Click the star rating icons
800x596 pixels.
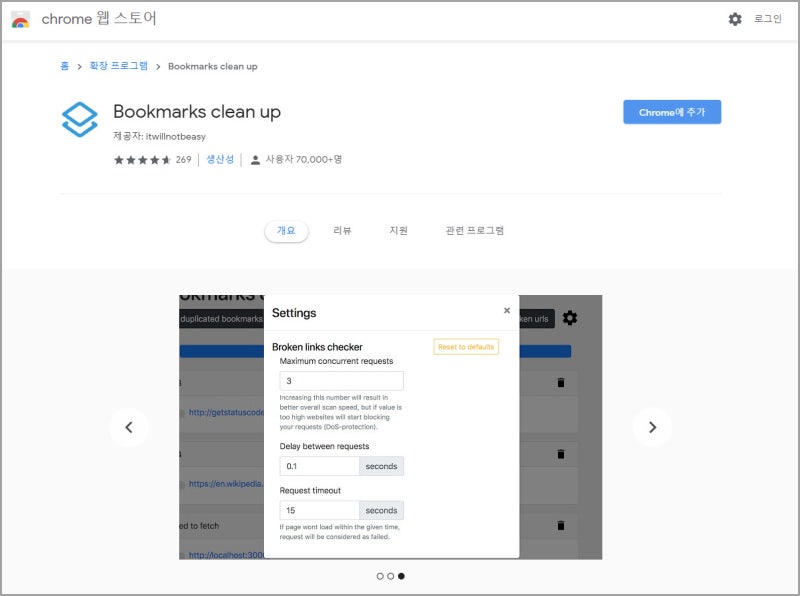[x=142, y=160]
